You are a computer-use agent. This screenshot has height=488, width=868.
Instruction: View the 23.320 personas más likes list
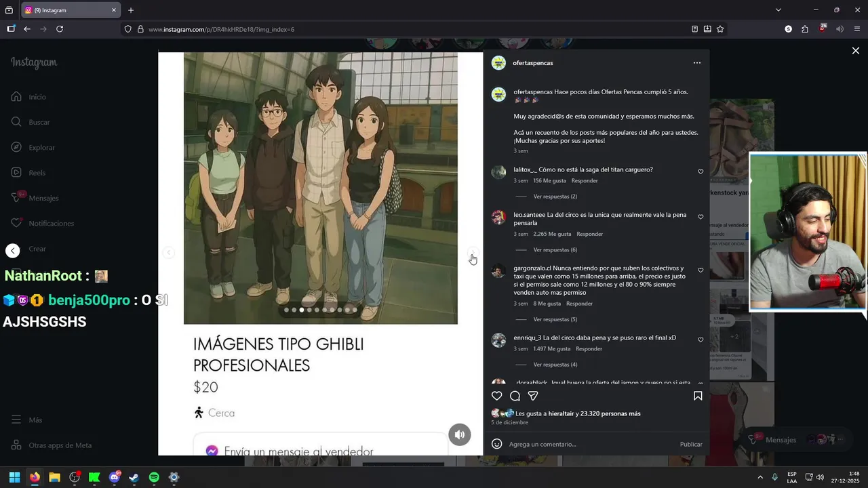(x=610, y=413)
